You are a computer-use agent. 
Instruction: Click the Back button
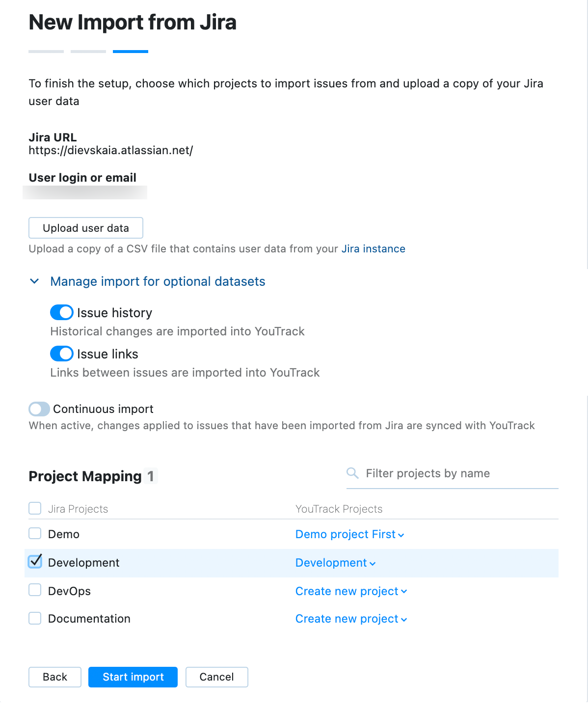(x=54, y=677)
